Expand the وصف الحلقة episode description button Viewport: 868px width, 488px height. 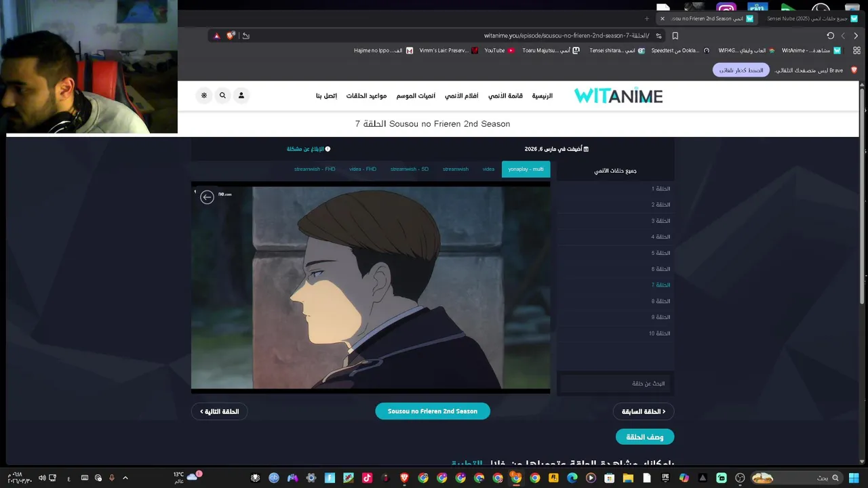[x=645, y=437]
